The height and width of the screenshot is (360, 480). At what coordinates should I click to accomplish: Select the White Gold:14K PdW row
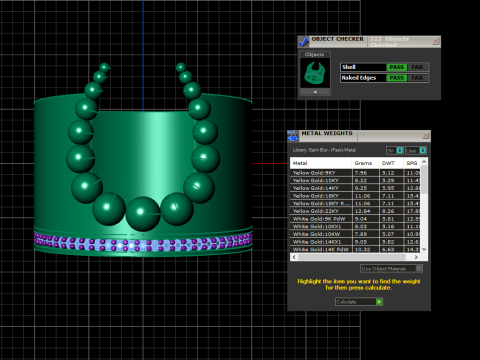click(x=355, y=249)
